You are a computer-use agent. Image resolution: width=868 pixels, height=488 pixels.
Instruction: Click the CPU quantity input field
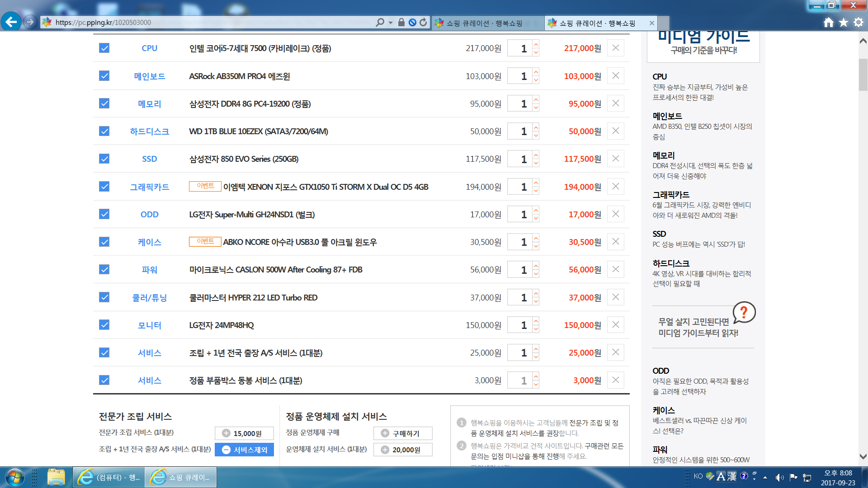[x=519, y=48]
